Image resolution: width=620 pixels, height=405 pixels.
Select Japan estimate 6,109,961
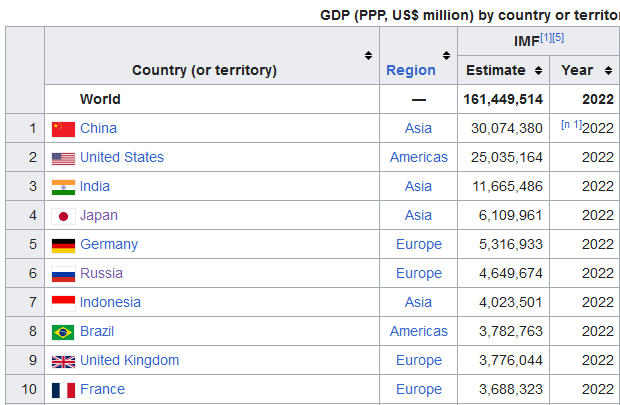coord(510,215)
